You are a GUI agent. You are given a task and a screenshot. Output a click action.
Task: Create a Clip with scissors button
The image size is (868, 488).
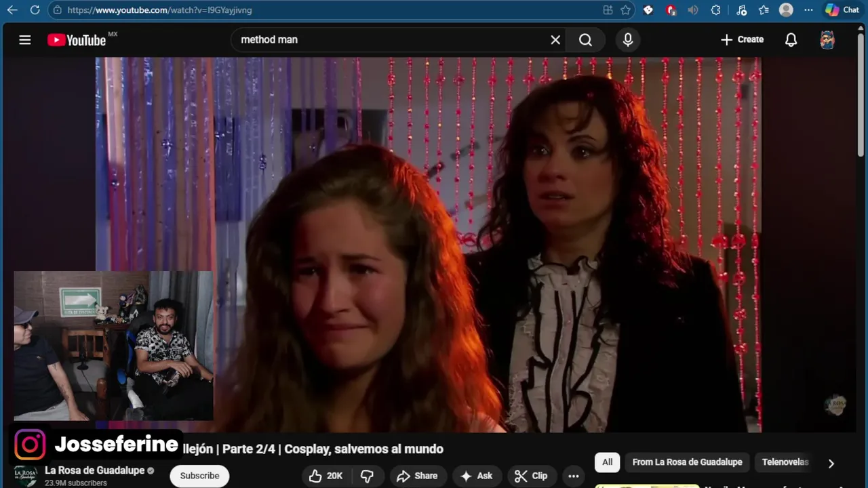pyautogui.click(x=531, y=476)
